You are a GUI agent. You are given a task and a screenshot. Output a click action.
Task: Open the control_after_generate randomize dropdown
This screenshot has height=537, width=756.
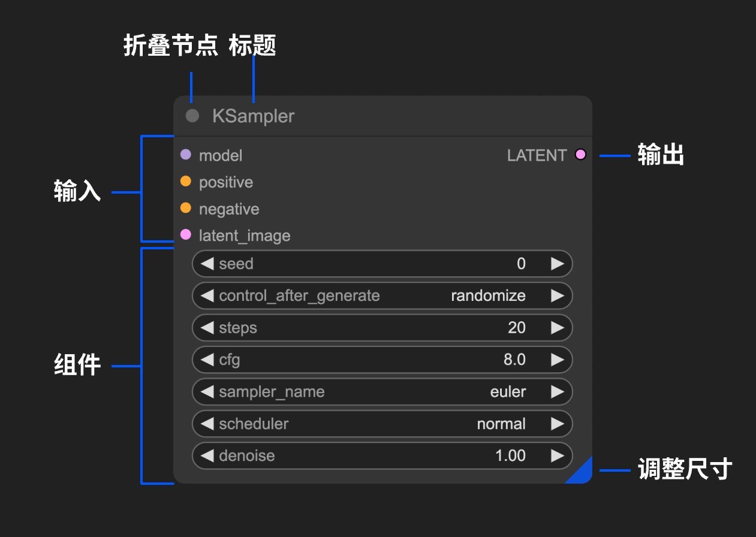pyautogui.click(x=488, y=295)
